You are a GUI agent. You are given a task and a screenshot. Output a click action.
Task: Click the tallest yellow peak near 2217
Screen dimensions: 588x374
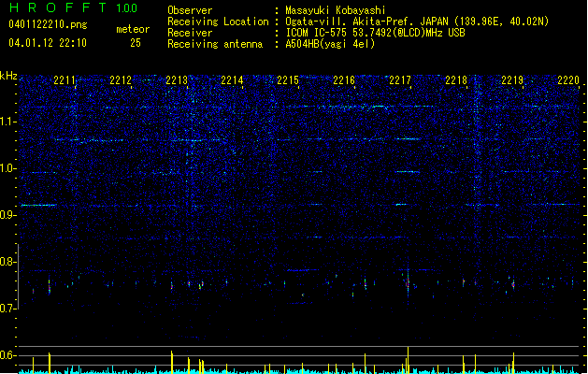408,360
